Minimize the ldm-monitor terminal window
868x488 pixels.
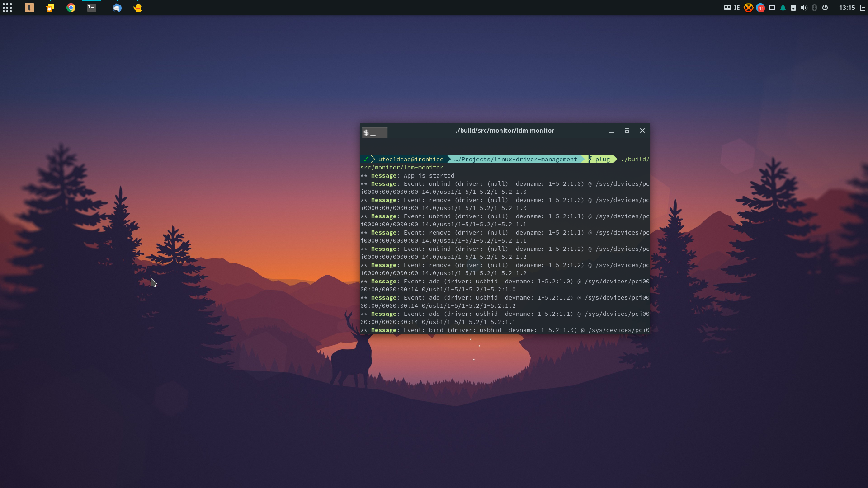pyautogui.click(x=612, y=131)
